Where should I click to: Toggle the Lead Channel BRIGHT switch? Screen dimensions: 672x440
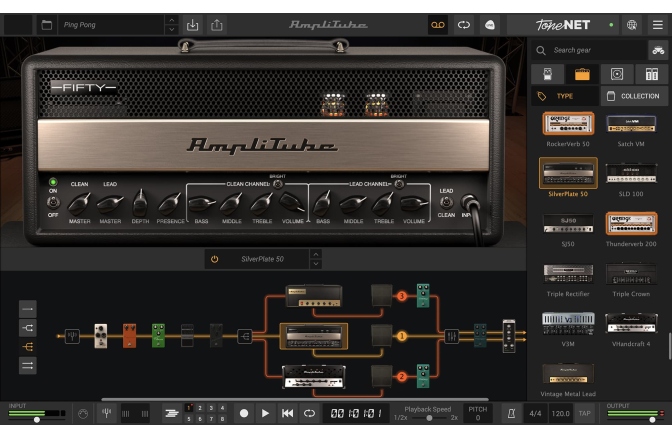[399, 184]
